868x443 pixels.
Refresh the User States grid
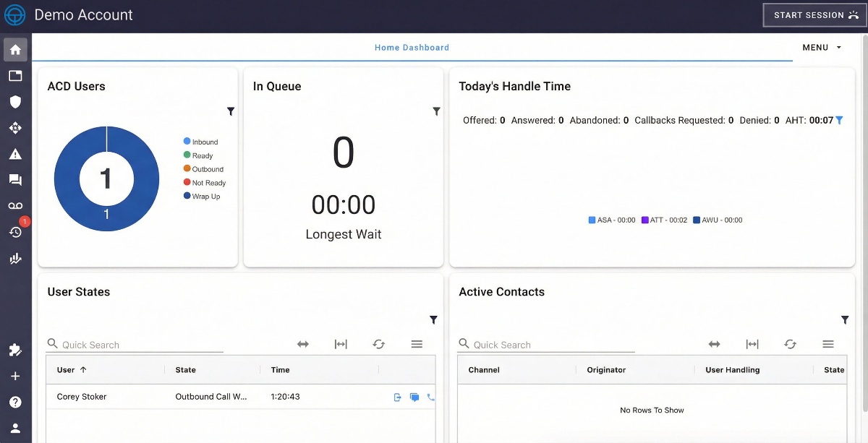pyautogui.click(x=378, y=344)
